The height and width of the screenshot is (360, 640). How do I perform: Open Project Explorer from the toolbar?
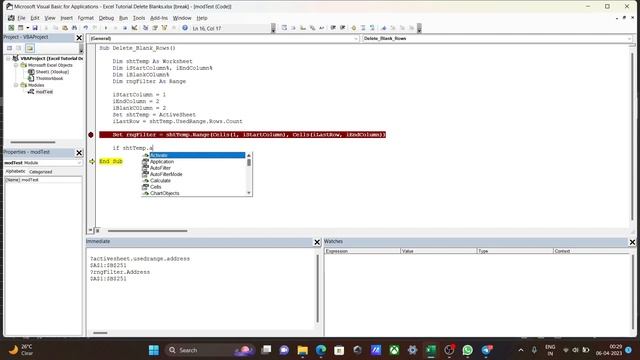pos(145,28)
